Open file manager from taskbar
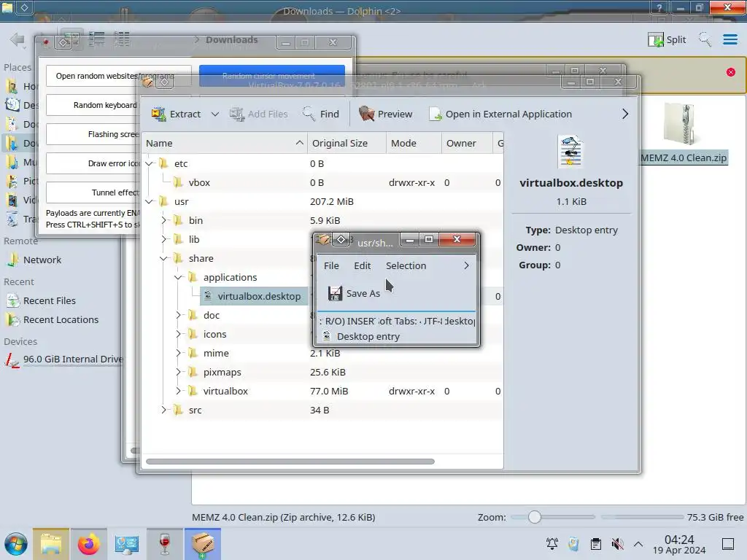The height and width of the screenshot is (560, 747). (x=51, y=544)
